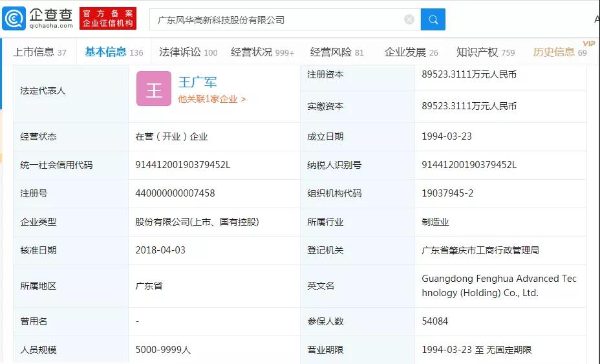Click company type 股份有限公司(上市、国有控股)
Viewport: 600px width, 364px height.
click(x=197, y=222)
